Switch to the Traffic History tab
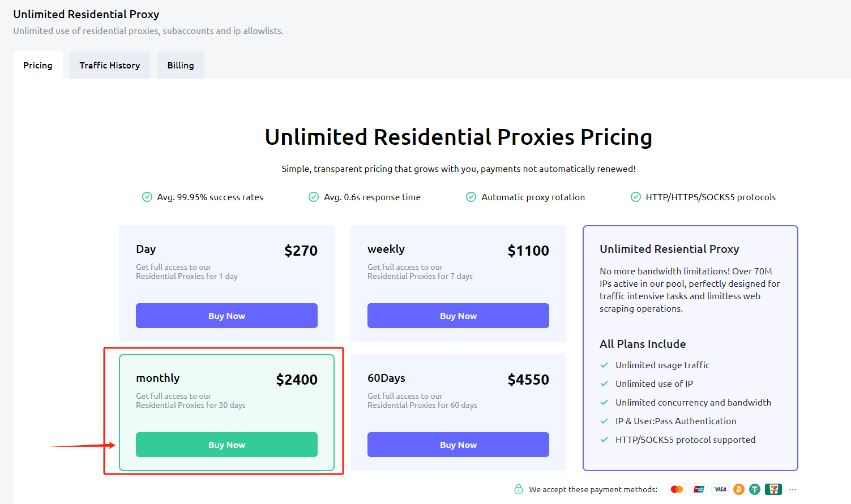The height and width of the screenshot is (504, 851). 110,66
